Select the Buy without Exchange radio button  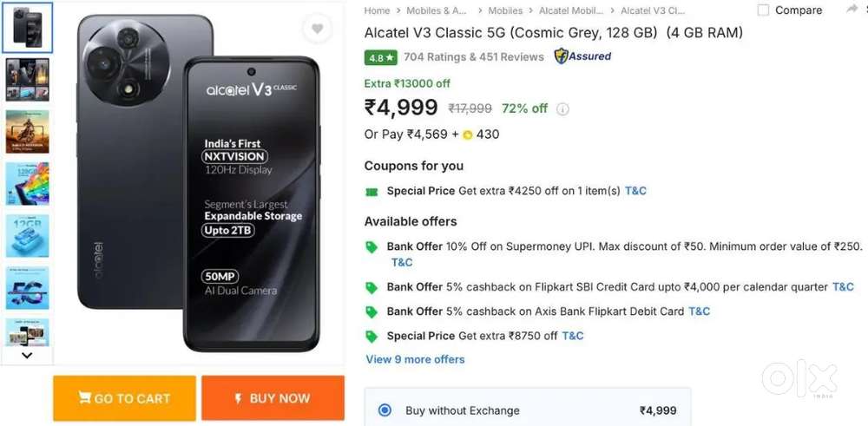click(x=385, y=410)
